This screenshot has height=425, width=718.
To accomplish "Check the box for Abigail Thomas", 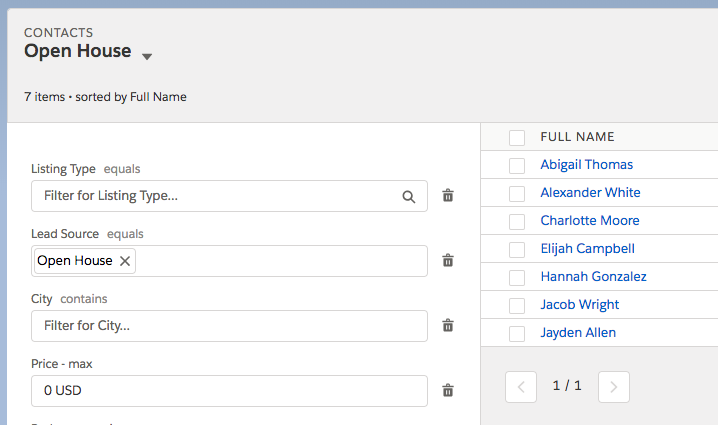I will [517, 165].
